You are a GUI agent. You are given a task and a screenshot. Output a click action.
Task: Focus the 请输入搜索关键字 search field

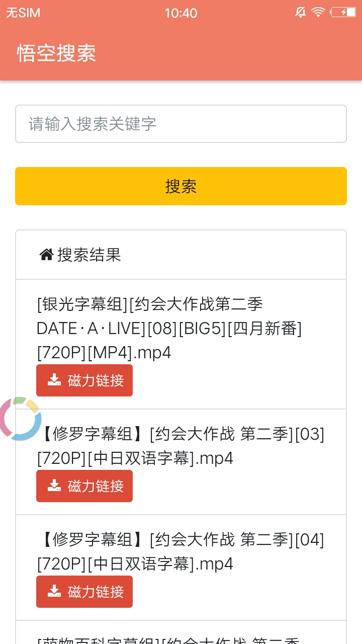point(181,124)
